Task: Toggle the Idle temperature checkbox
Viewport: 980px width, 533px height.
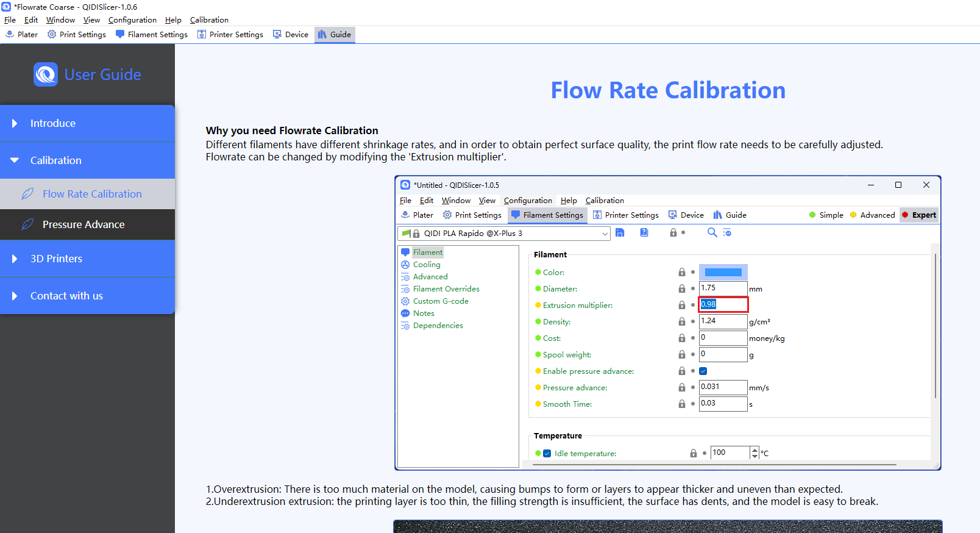Action: [547, 454]
